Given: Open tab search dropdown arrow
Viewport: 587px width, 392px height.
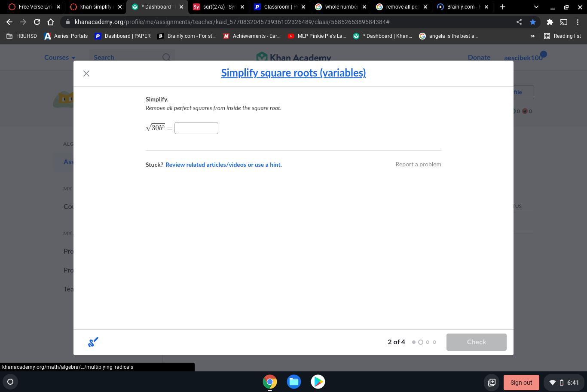Looking at the screenshot, I should click(x=536, y=7).
